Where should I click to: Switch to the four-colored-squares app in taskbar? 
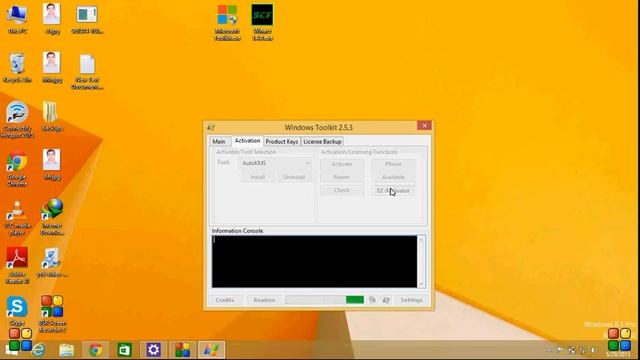(x=182, y=350)
